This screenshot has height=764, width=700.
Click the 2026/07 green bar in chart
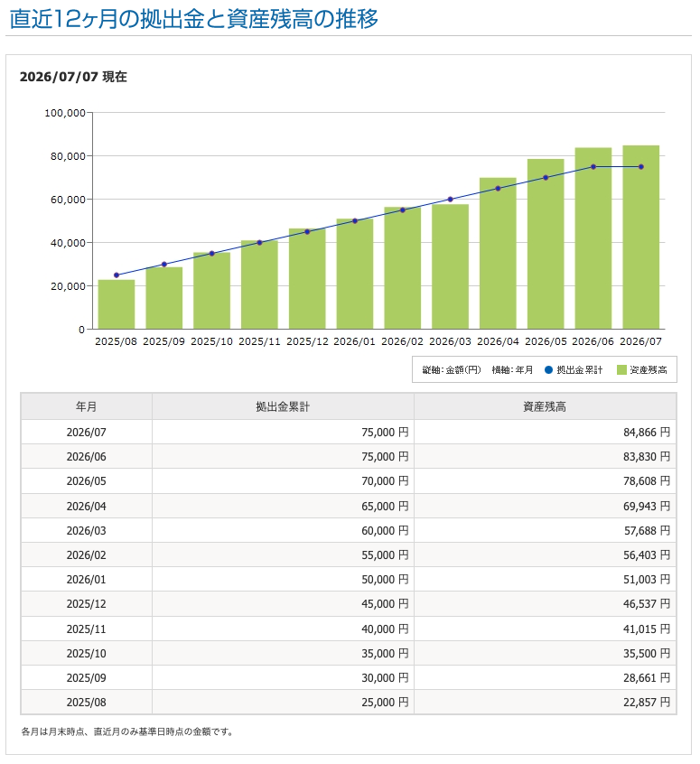pos(641,238)
